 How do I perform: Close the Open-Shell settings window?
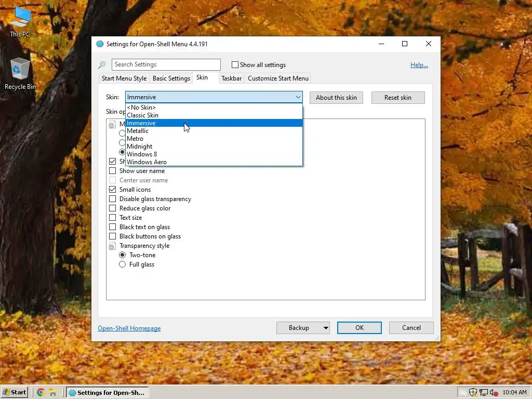pos(429,44)
